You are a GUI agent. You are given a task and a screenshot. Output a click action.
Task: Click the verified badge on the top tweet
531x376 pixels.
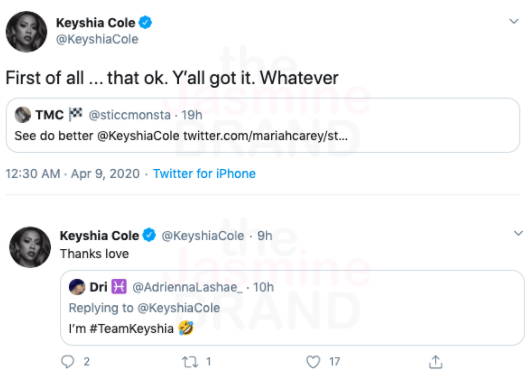[146, 23]
